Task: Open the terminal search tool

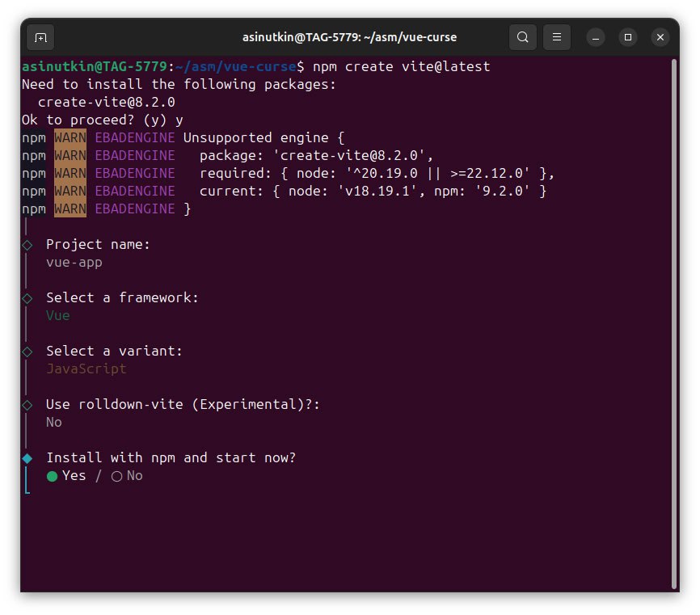Action: coord(523,37)
